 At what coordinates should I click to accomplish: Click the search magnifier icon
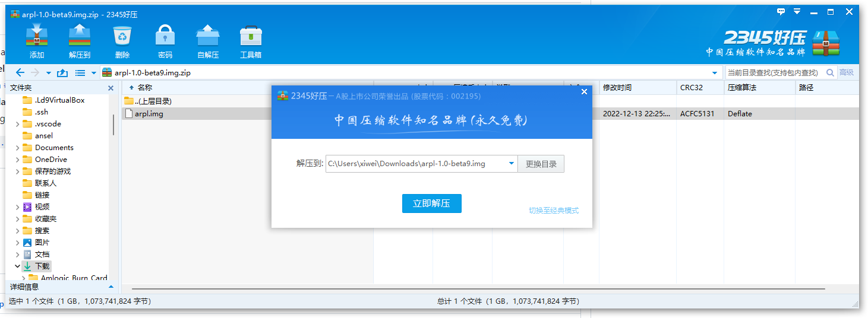[x=830, y=73]
